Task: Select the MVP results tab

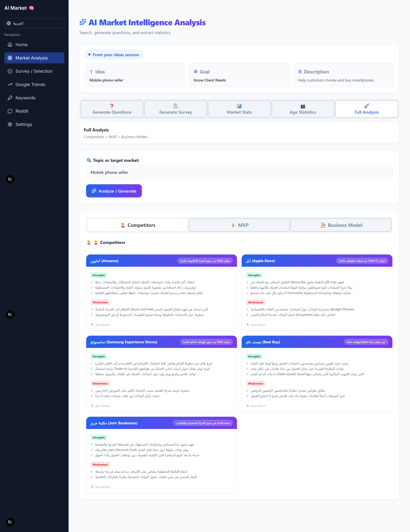Action: pyautogui.click(x=239, y=225)
